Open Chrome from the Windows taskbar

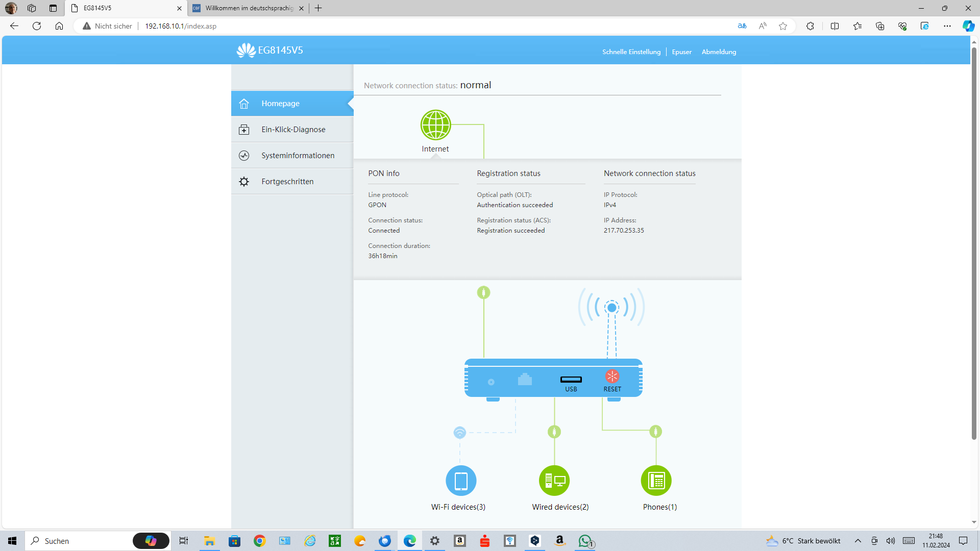259,541
